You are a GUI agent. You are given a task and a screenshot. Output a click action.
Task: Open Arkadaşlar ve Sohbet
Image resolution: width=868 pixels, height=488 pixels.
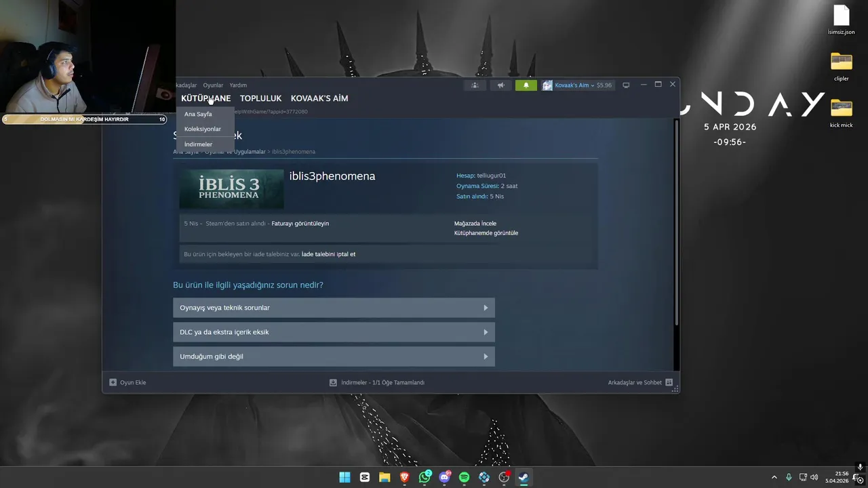point(635,382)
